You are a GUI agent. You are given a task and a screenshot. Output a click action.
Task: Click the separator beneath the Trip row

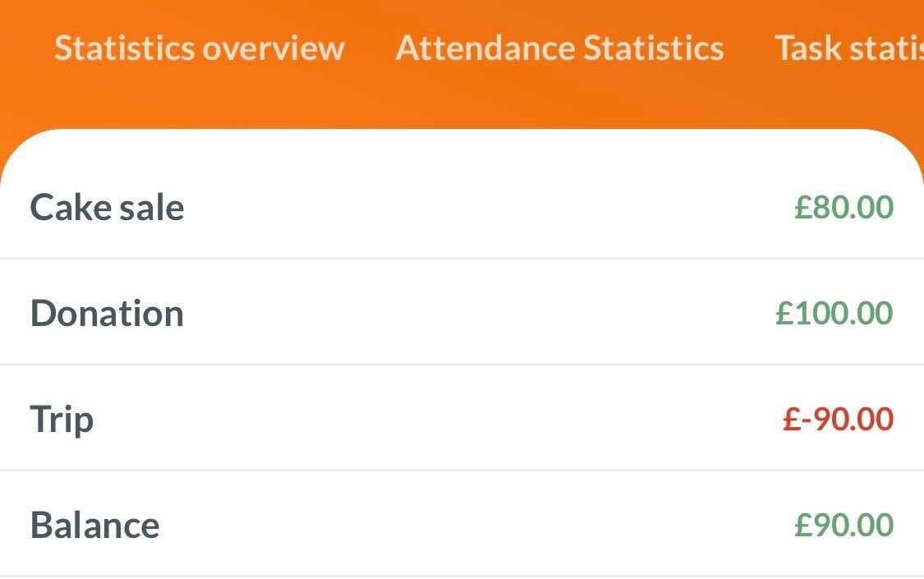[x=462, y=470]
